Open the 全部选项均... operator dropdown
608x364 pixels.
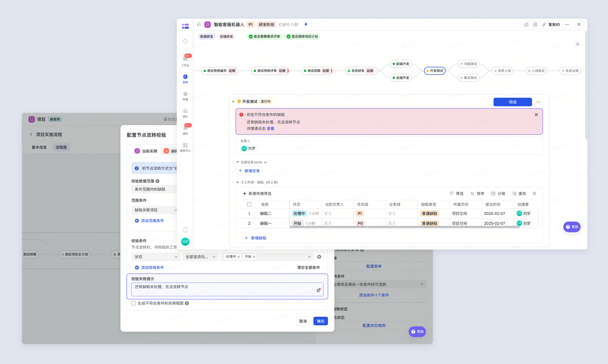200,257
